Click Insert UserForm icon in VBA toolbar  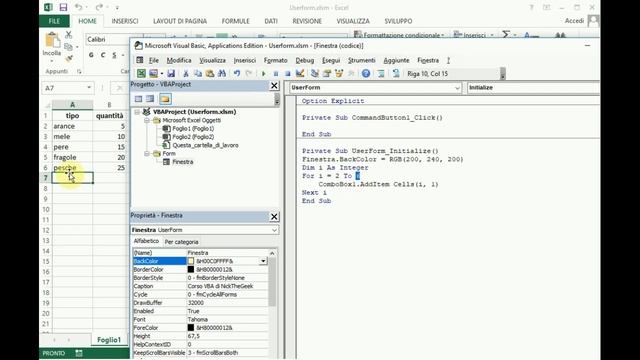click(x=153, y=73)
